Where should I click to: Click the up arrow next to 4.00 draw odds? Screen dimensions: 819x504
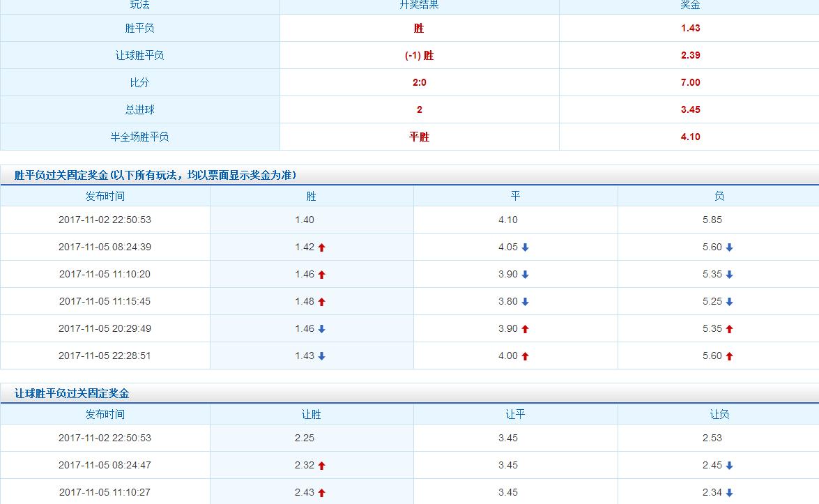(524, 356)
